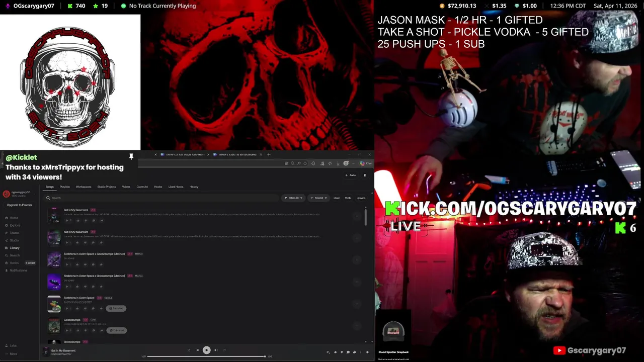644x362 pixels.
Task: Switch to the Studio Projects tab
Action: click(107, 187)
